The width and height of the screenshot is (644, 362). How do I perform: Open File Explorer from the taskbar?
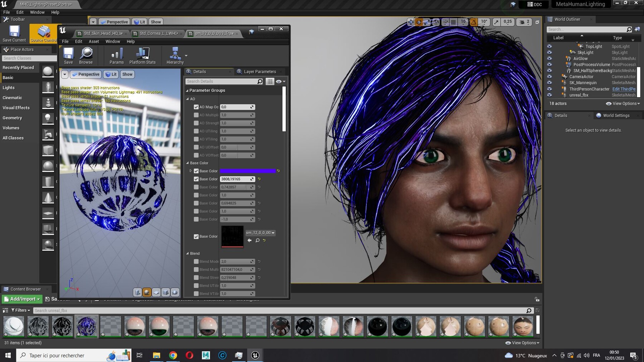(156, 355)
